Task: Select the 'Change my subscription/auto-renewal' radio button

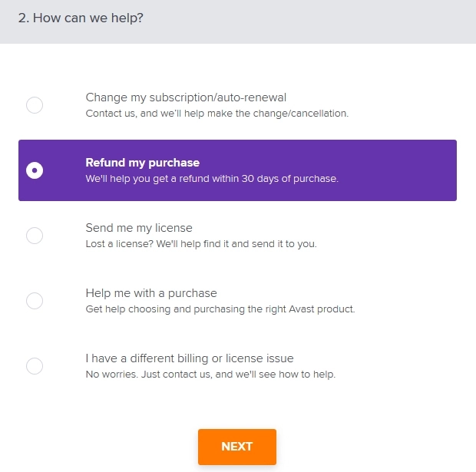Action: (x=35, y=105)
